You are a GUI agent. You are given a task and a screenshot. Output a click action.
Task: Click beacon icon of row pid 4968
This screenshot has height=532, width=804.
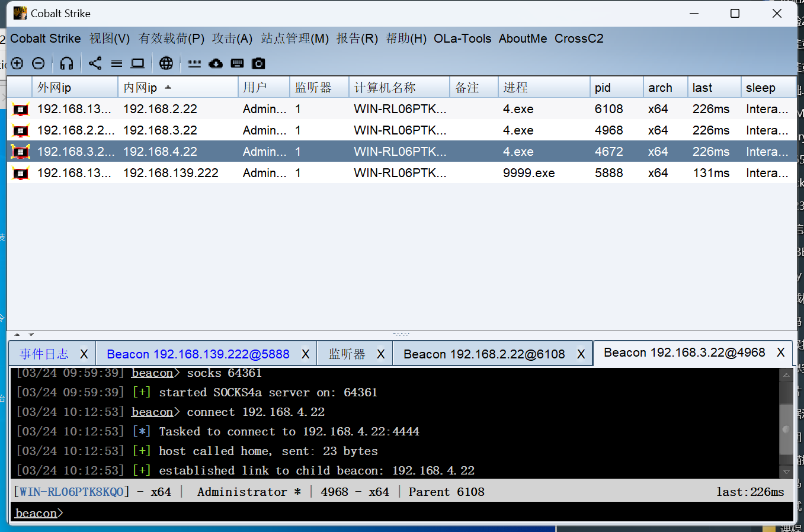[21, 130]
